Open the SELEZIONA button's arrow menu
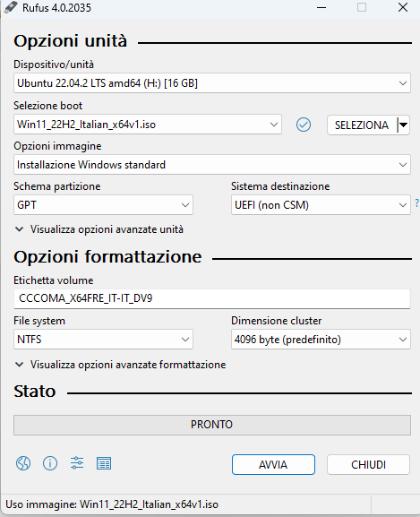 click(x=403, y=125)
